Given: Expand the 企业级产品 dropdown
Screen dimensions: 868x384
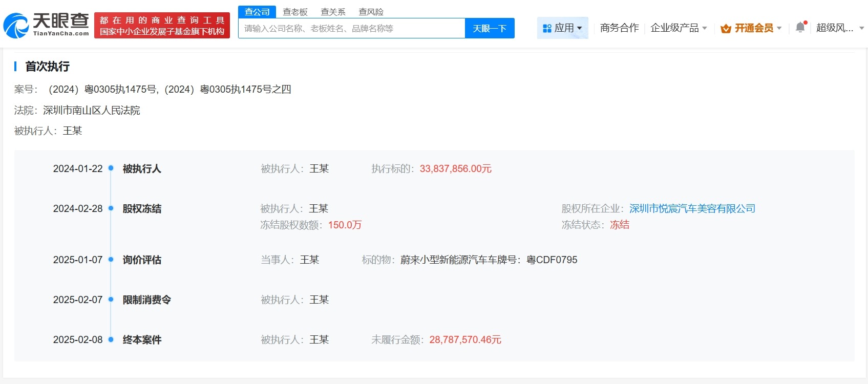Looking at the screenshot, I should point(679,28).
